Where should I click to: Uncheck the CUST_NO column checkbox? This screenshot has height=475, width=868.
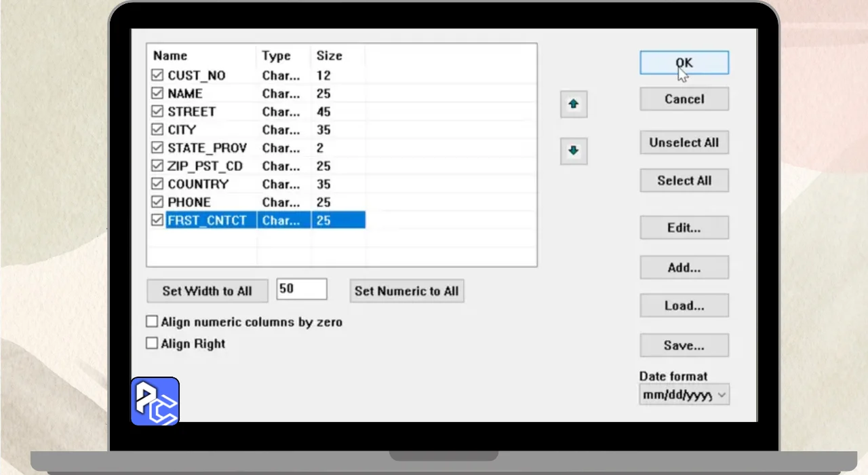pos(157,75)
